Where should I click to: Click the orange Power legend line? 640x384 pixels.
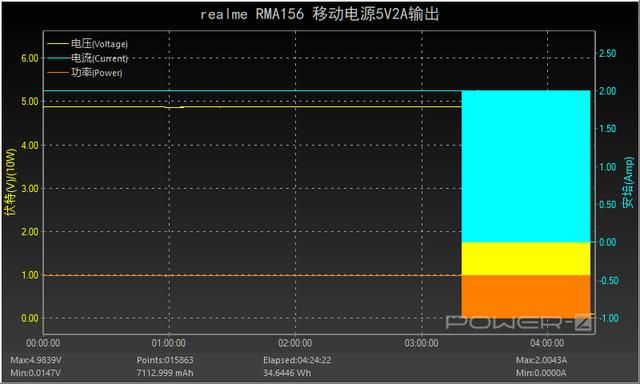[x=58, y=73]
